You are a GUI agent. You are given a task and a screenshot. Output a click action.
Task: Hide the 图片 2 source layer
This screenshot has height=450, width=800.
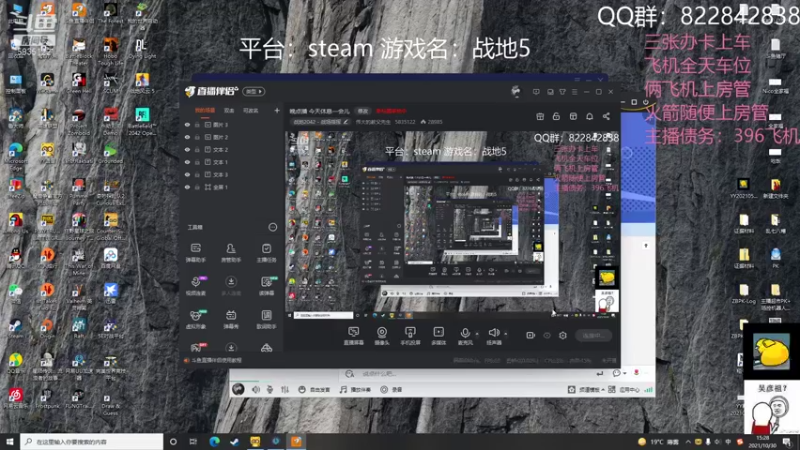(187, 137)
